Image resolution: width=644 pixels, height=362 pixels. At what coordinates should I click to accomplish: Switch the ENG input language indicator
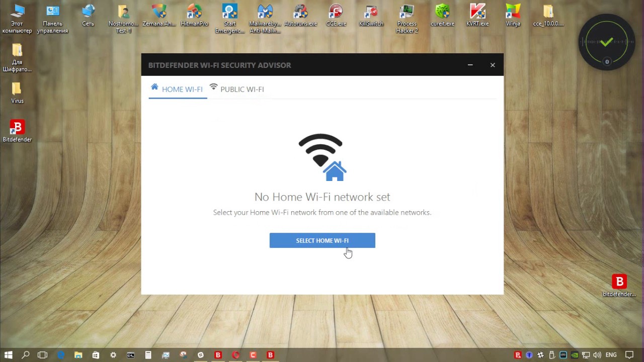pyautogui.click(x=611, y=355)
